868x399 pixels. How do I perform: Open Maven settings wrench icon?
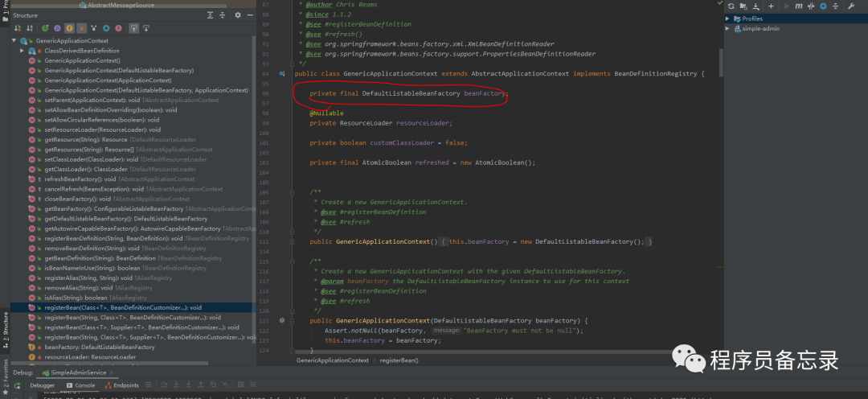(851, 6)
